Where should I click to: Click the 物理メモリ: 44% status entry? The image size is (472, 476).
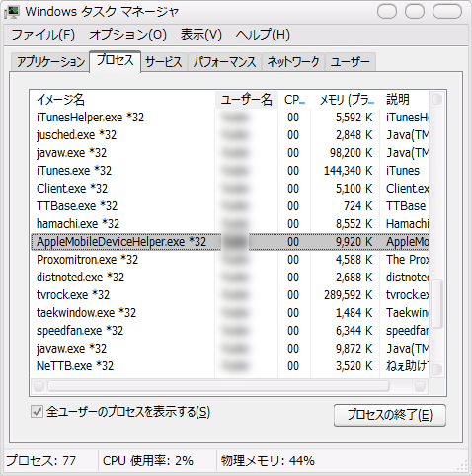(268, 461)
